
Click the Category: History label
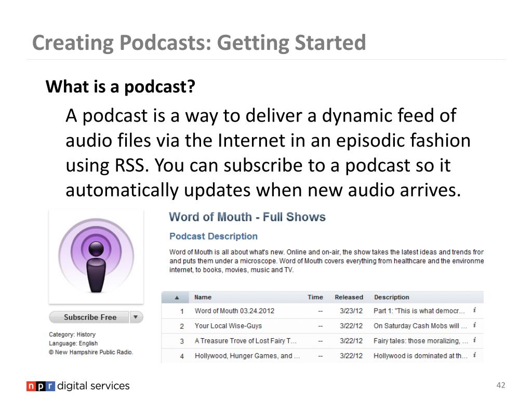[x=72, y=335]
